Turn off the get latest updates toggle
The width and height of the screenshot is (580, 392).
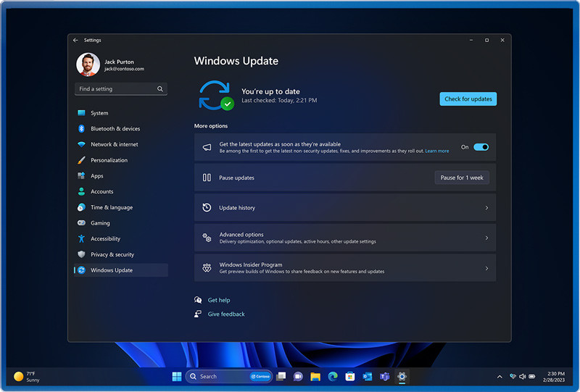pos(481,147)
